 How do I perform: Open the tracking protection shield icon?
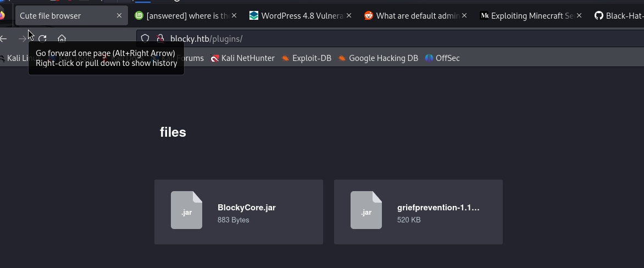145,38
